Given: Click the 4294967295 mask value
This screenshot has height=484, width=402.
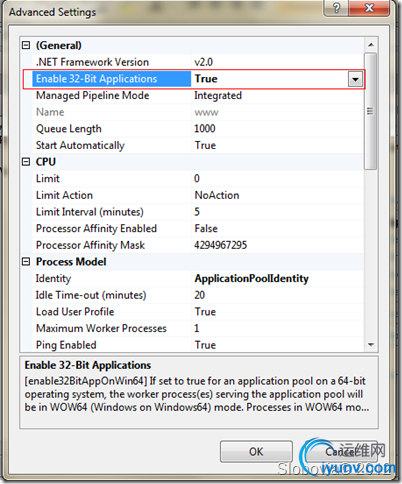Looking at the screenshot, I should (x=221, y=245).
